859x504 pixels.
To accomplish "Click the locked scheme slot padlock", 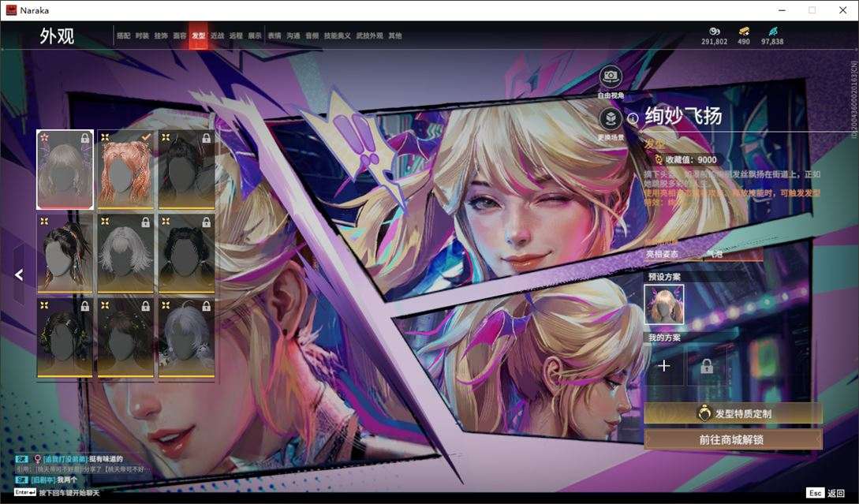I will click(707, 365).
